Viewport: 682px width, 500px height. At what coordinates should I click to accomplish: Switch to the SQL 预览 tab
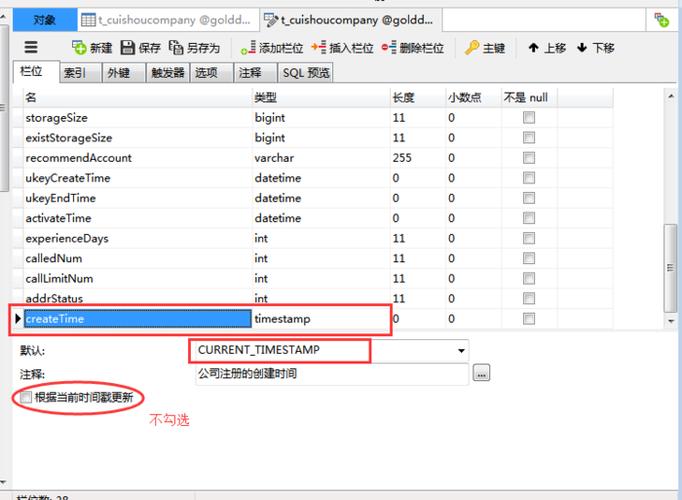(x=306, y=73)
